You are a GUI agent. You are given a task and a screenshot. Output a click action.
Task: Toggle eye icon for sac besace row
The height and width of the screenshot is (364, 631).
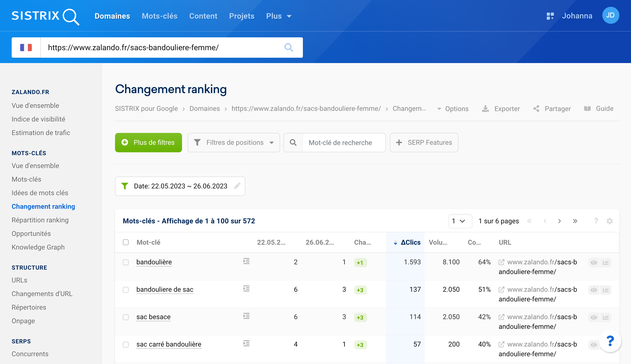tap(594, 317)
